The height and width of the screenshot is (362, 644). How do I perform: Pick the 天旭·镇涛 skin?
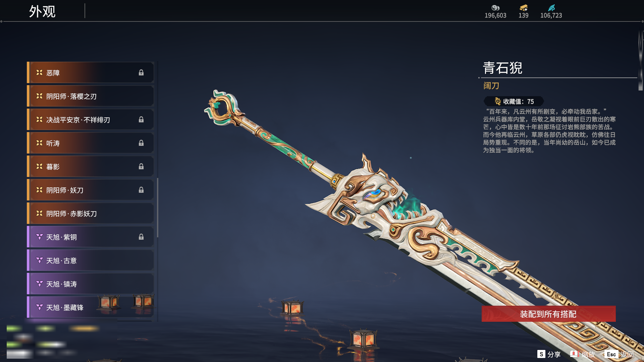(91, 284)
